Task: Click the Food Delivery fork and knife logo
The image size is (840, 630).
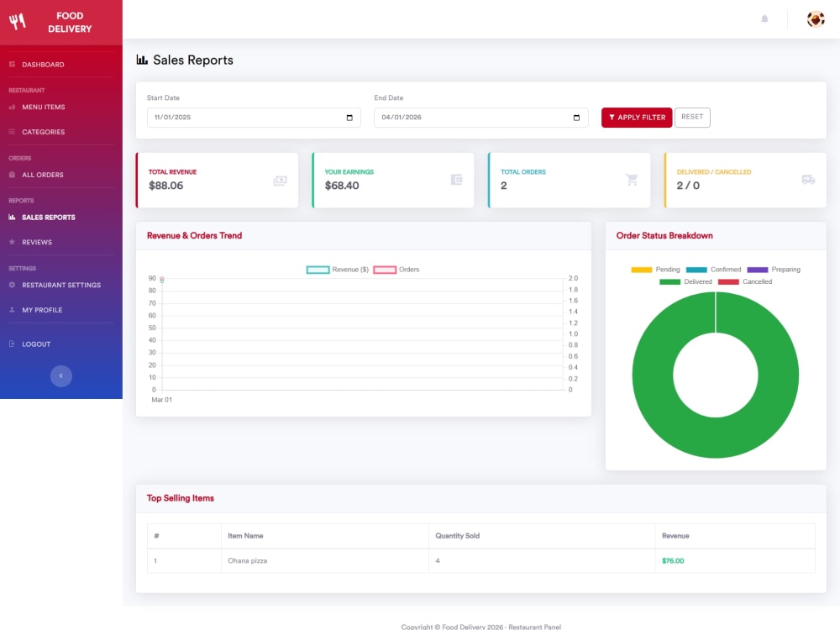Action: (x=17, y=22)
